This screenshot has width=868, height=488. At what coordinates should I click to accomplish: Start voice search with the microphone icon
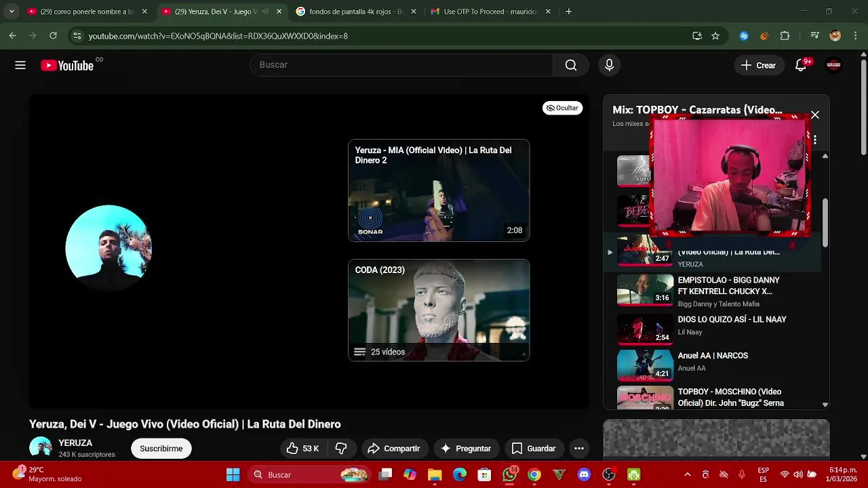[609, 65]
